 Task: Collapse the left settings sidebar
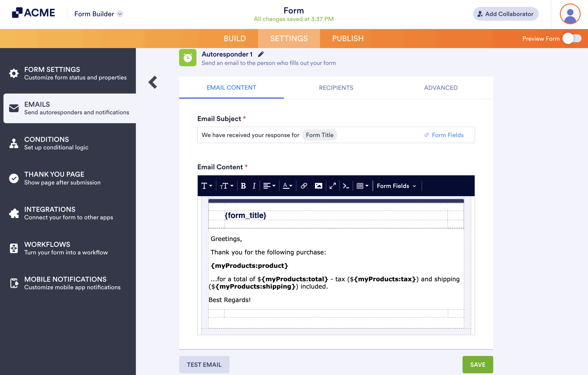[x=153, y=82]
